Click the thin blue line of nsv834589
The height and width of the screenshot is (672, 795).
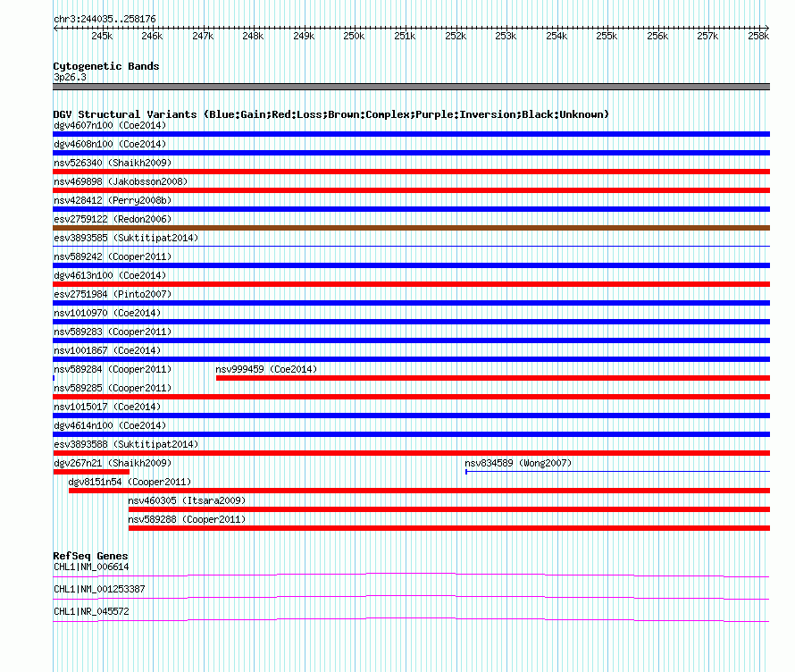pos(617,472)
